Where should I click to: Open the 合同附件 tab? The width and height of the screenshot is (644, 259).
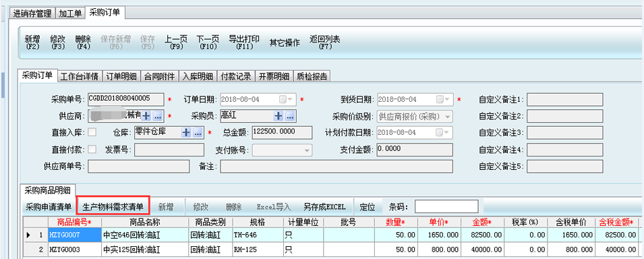tap(159, 76)
